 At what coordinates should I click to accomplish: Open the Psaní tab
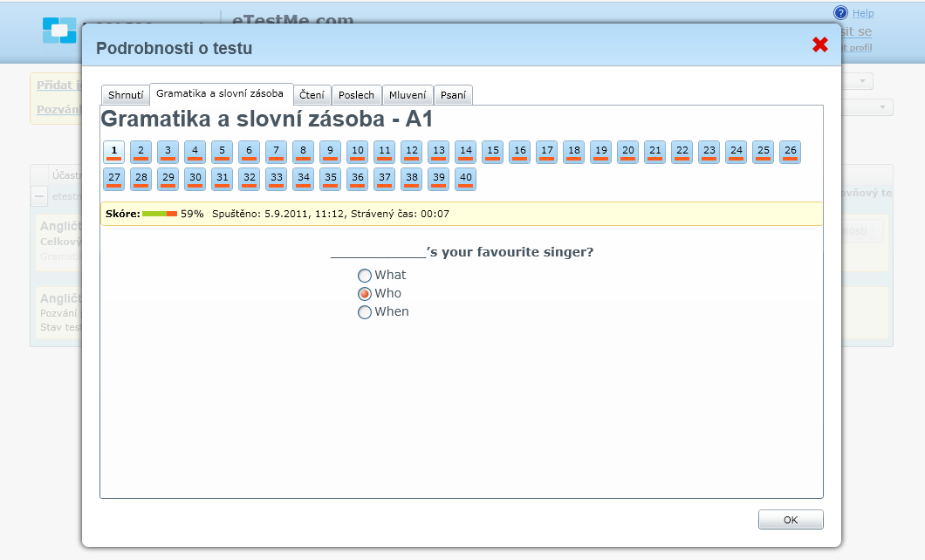click(453, 95)
